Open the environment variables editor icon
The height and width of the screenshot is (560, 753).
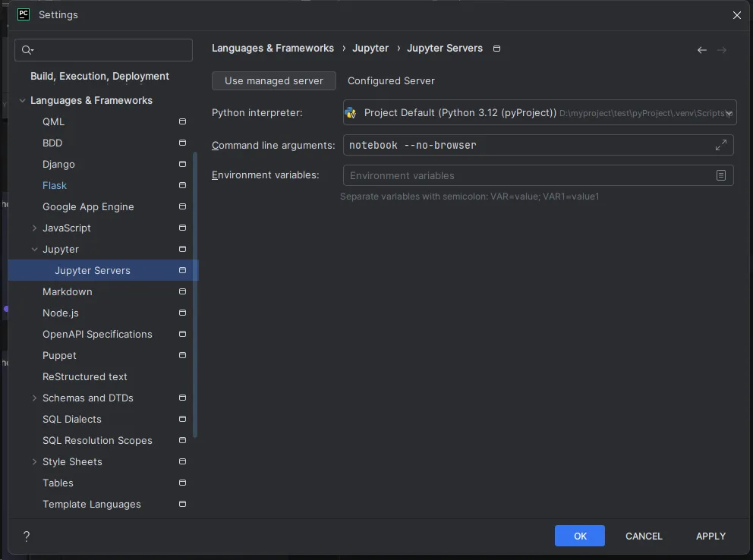721,175
